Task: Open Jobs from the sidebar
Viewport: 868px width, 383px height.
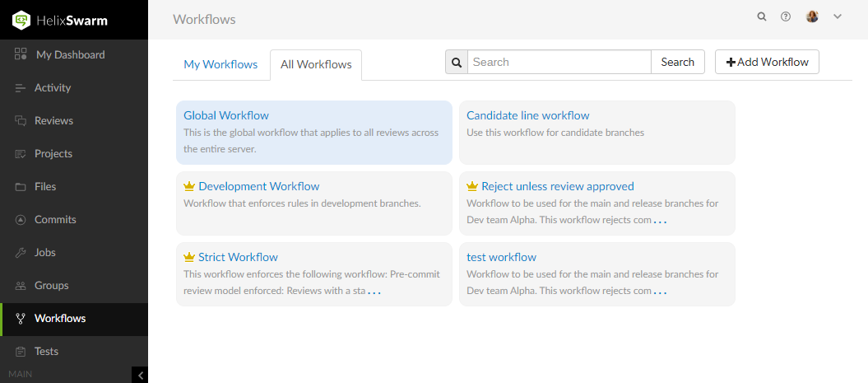Action: pyautogui.click(x=45, y=253)
